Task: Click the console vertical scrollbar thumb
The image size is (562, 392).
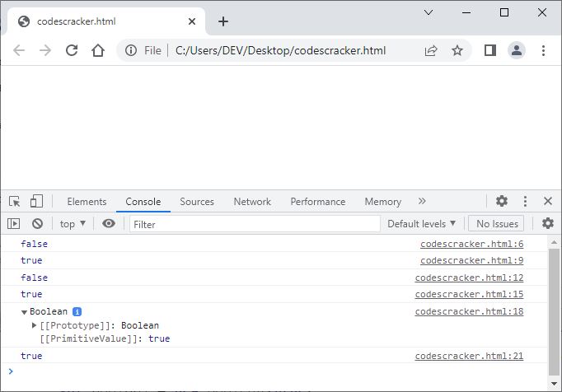Action: (x=554, y=312)
